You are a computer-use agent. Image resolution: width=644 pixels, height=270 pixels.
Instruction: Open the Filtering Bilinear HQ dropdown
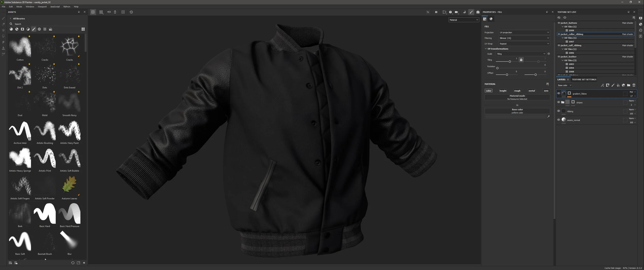524,38
